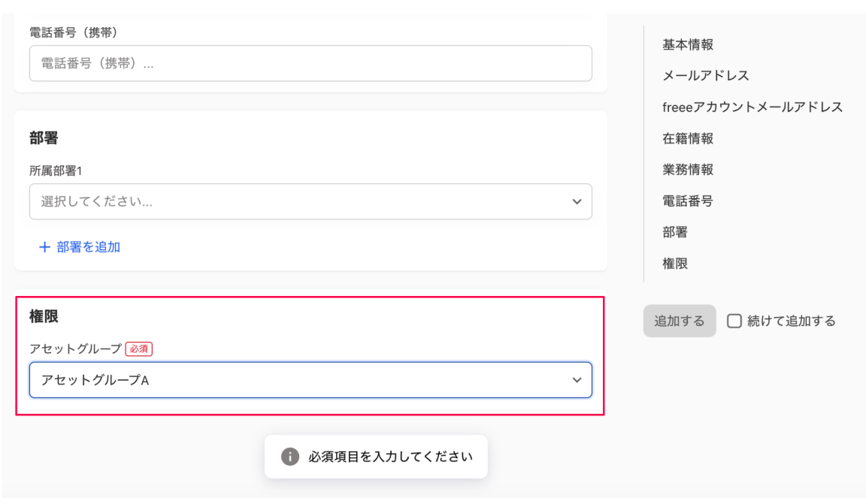Jump to 部署 in the side navigation list

pyautogui.click(x=674, y=233)
